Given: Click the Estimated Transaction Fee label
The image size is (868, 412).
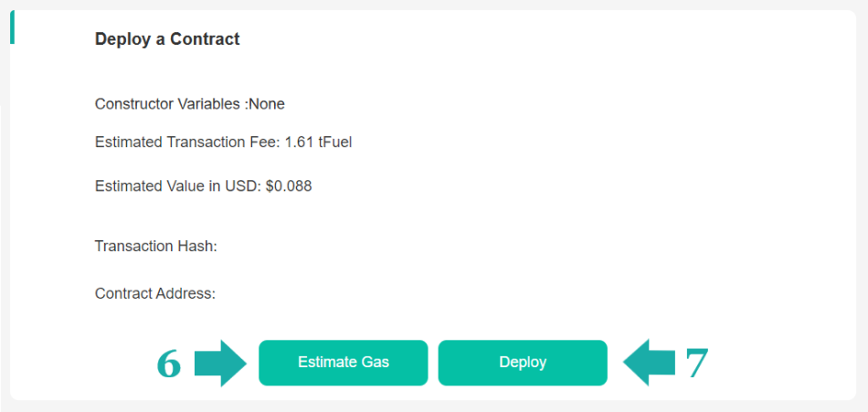Looking at the screenshot, I should 188,142.
